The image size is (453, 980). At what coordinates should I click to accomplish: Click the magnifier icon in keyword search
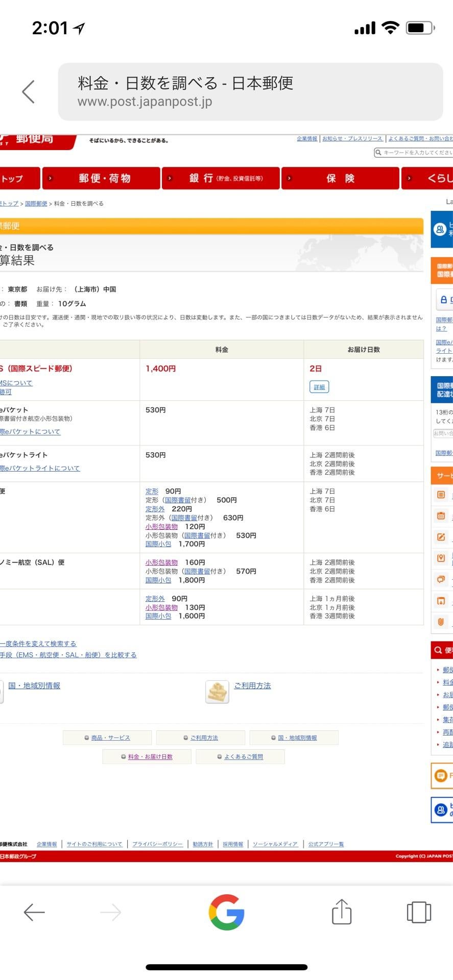(378, 153)
